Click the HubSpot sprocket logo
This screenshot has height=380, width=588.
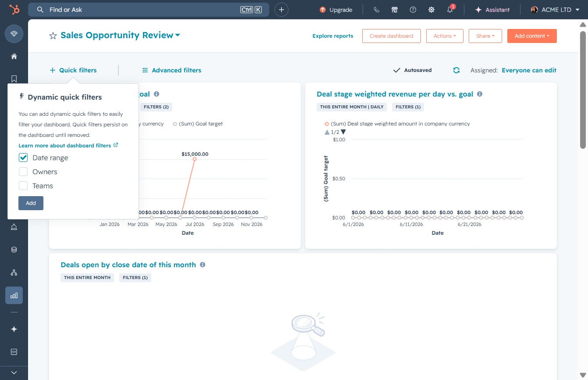(14, 10)
